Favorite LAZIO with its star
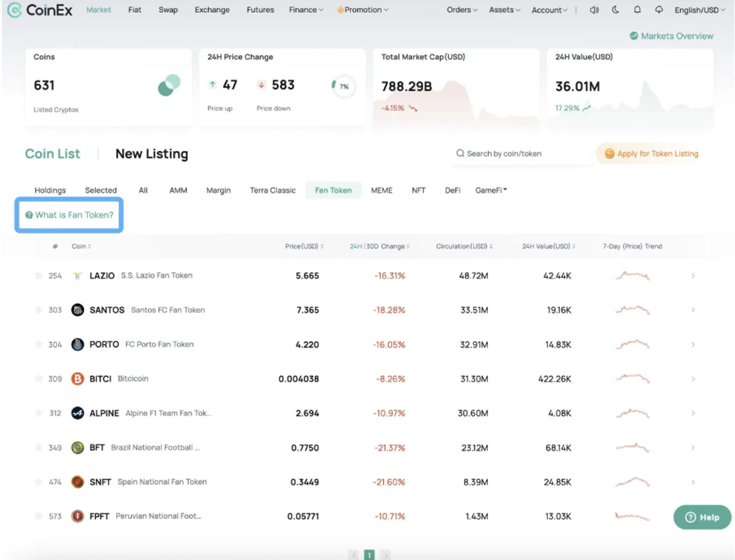The width and height of the screenshot is (735, 560). 39,275
